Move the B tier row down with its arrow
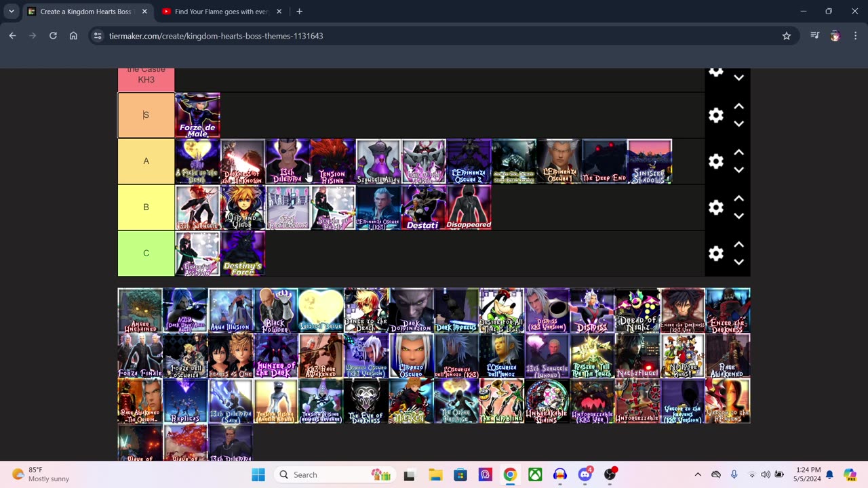This screenshot has height=488, width=868. point(739,216)
